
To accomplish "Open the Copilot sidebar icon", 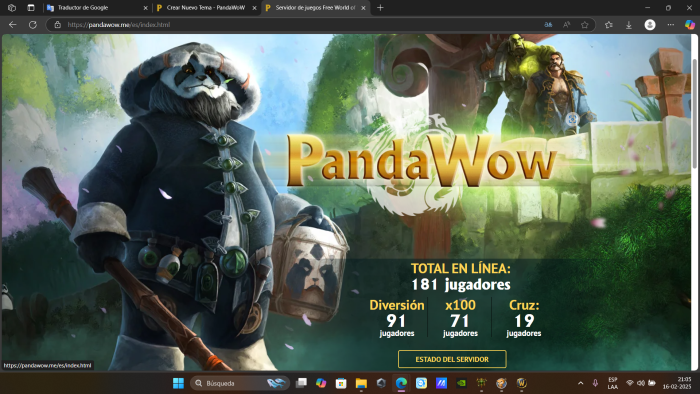I will point(690,25).
